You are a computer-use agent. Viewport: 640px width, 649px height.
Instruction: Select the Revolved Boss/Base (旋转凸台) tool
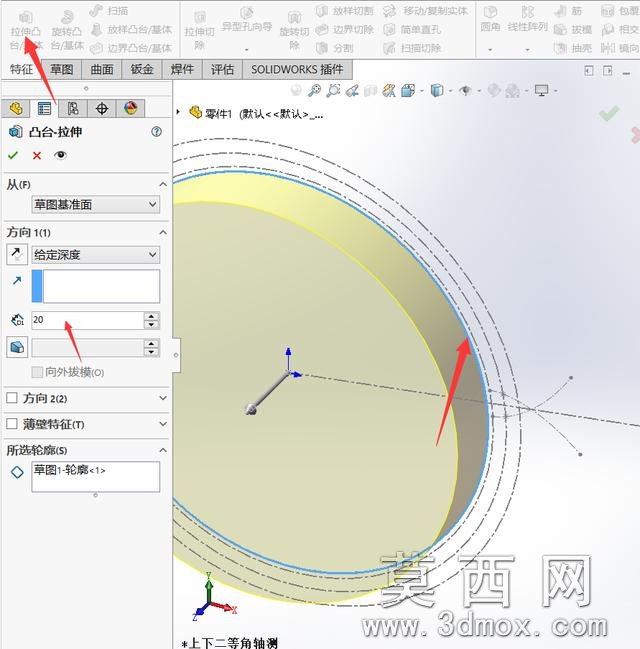[67, 30]
